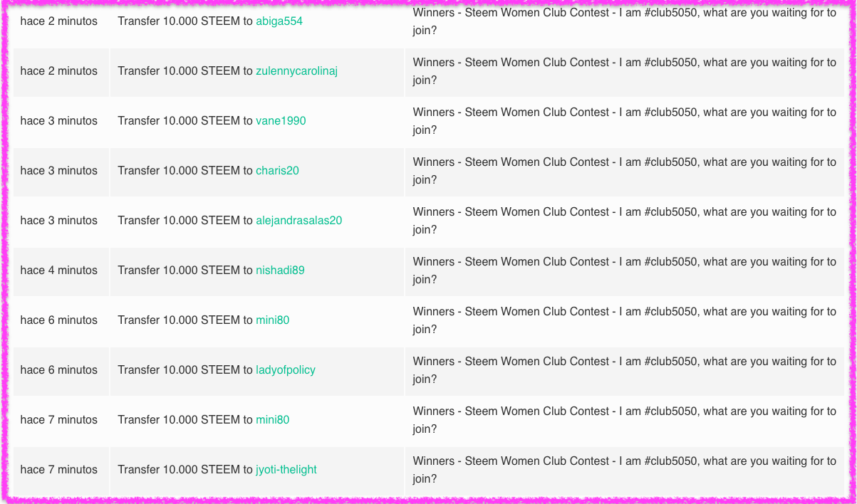Select the "hace 4 minutos" timestamp

pyautogui.click(x=59, y=271)
